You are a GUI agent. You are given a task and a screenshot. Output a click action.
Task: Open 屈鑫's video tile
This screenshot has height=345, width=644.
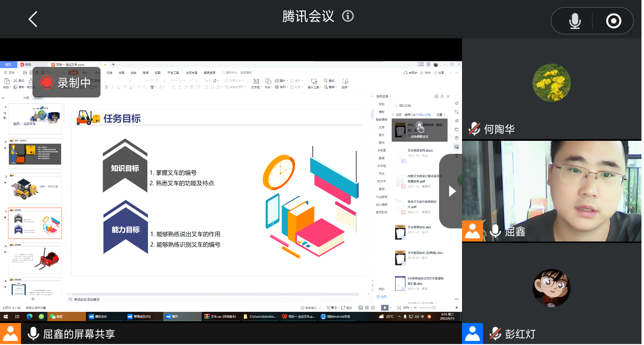(x=552, y=191)
